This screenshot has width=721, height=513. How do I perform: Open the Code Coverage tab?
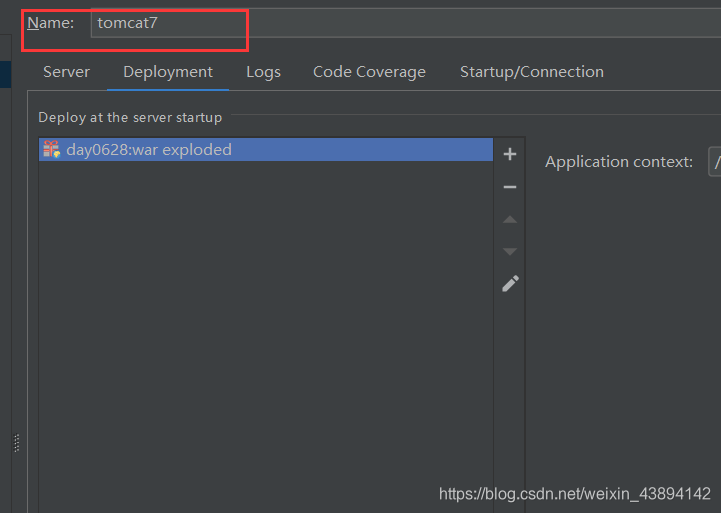[x=369, y=72]
